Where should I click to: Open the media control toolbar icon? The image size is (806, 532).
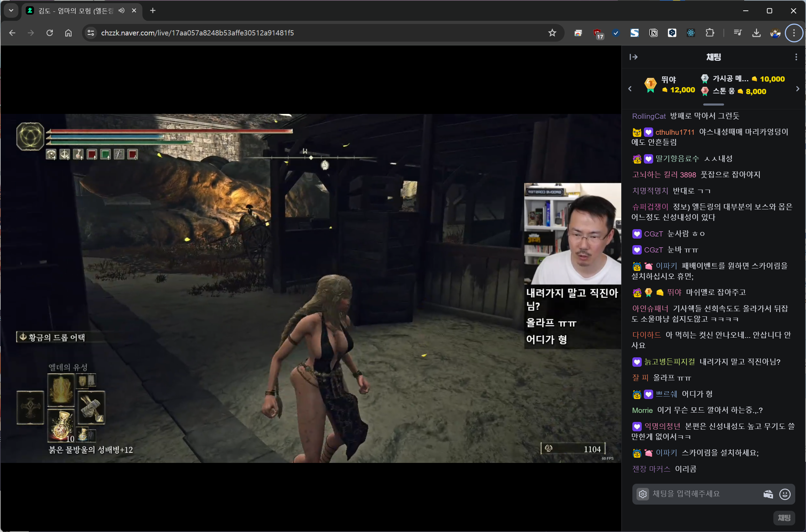click(x=738, y=33)
